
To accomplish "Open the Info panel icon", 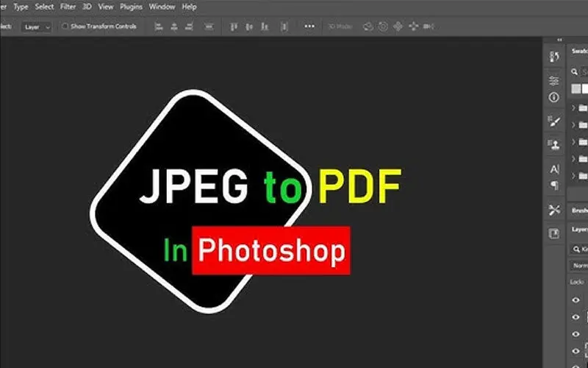I will pos(554,98).
